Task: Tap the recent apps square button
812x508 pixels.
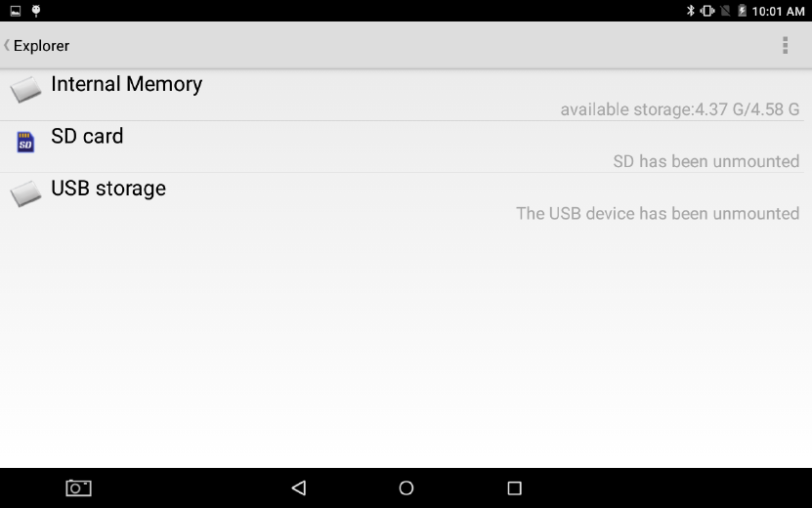Action: 514,487
